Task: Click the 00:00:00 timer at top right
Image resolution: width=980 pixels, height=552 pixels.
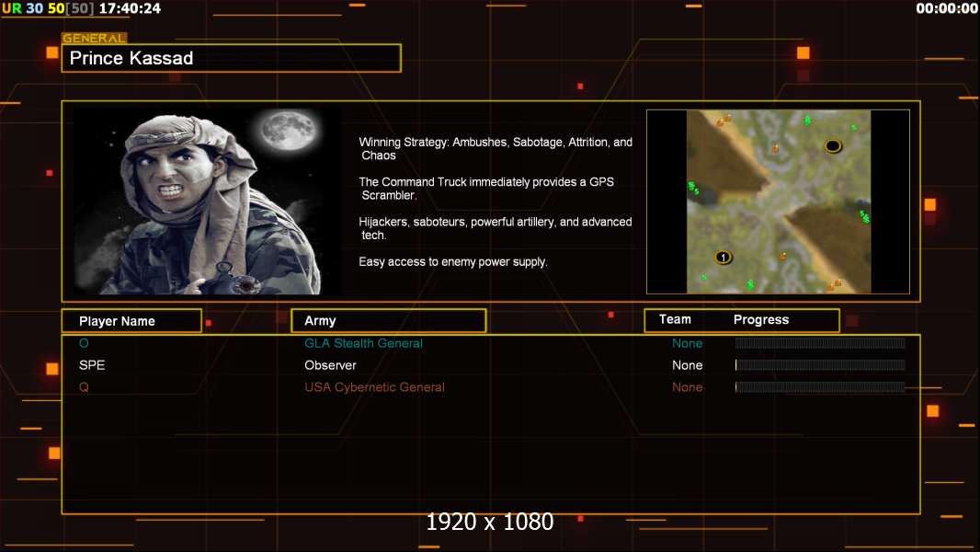Action: [x=947, y=8]
